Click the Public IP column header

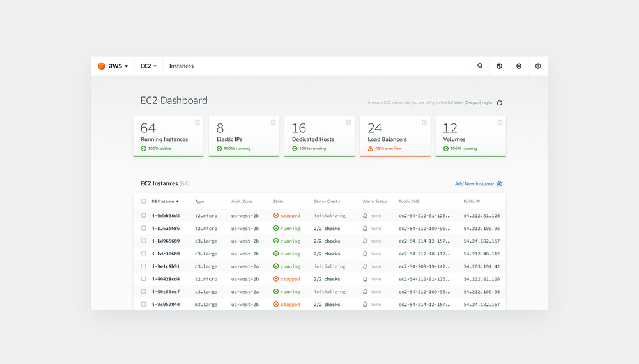pos(472,201)
